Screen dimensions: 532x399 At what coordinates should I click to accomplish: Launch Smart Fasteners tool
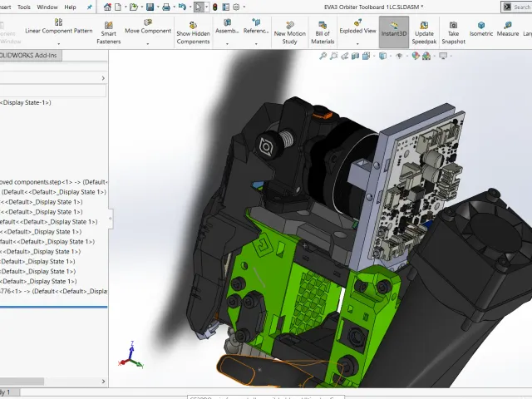(109, 33)
